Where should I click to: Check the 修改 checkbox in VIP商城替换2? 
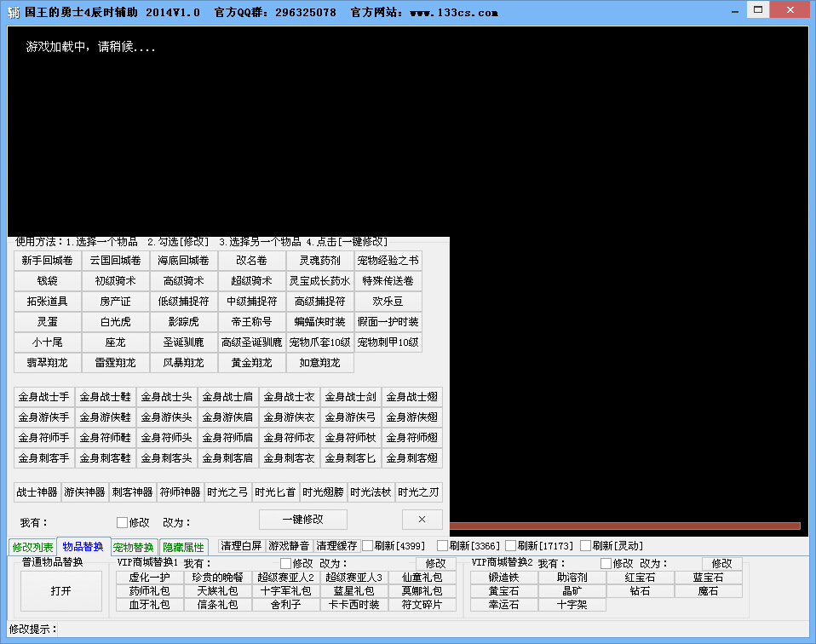click(606, 563)
